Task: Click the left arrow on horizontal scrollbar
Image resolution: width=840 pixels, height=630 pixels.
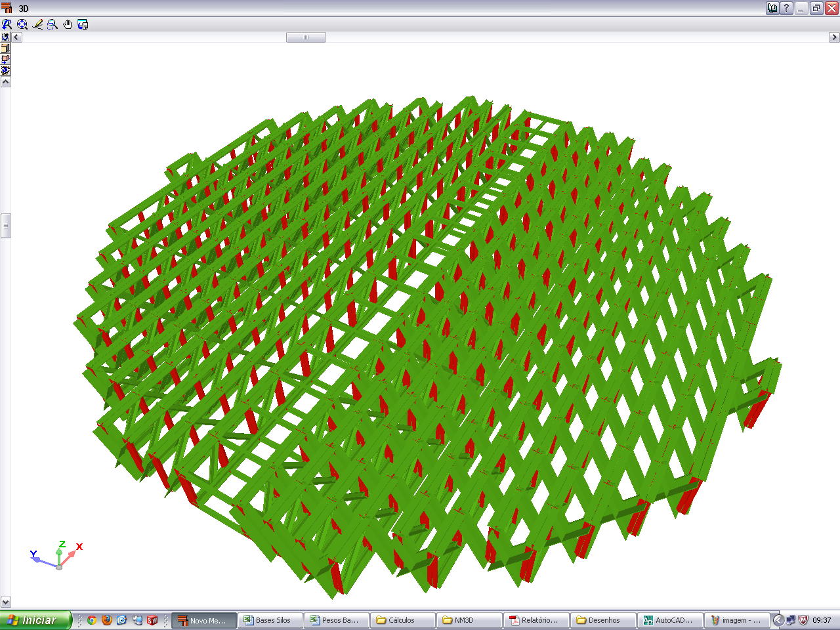Action: pos(17,37)
